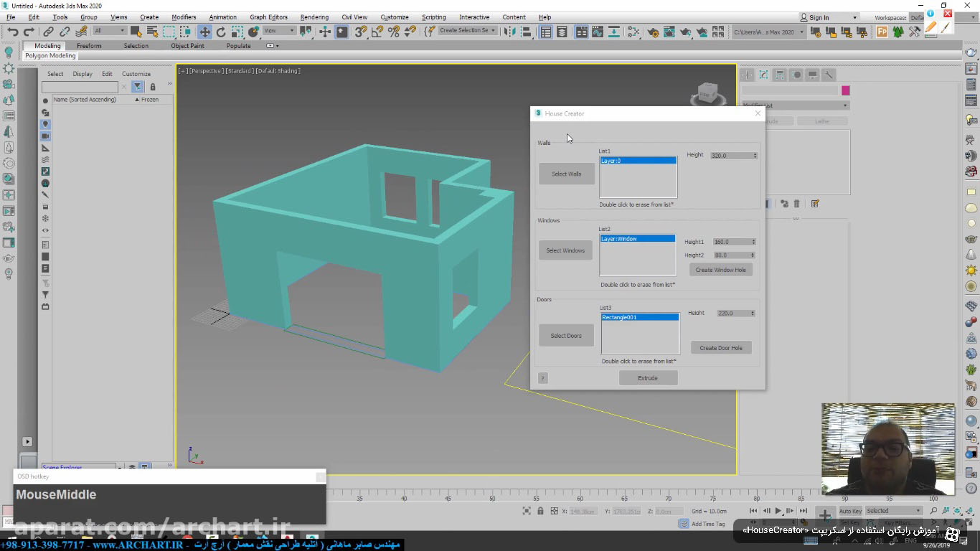Image resolution: width=980 pixels, height=551 pixels.
Task: Toggle the Spinner Snap icon
Action: coord(410,32)
